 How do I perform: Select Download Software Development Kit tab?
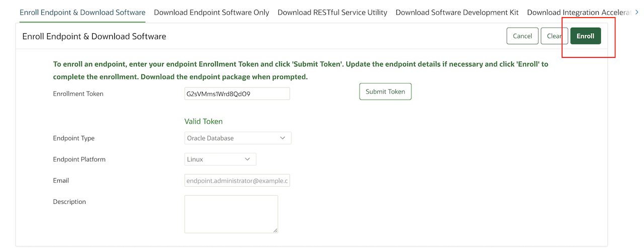click(x=457, y=12)
